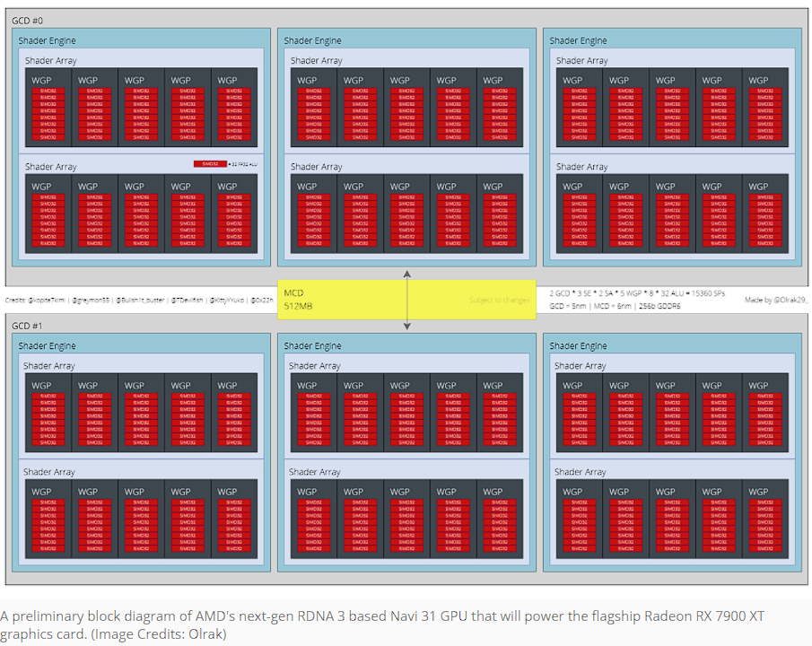The width and height of the screenshot is (812, 646).
Task: Click the leftmost 'Shader Engine' label in GCD #1
Action: (x=47, y=345)
